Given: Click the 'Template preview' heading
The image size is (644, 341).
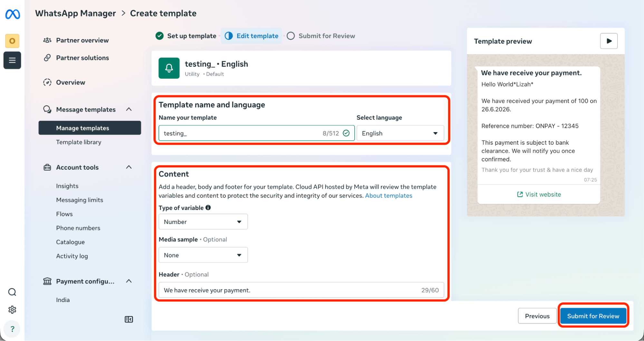Looking at the screenshot, I should (x=503, y=41).
